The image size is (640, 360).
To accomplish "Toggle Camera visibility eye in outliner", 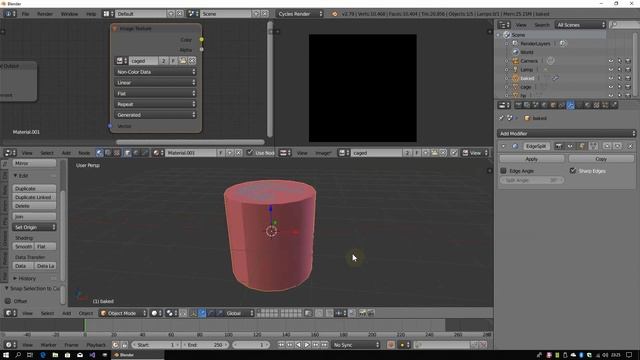I will [611, 61].
